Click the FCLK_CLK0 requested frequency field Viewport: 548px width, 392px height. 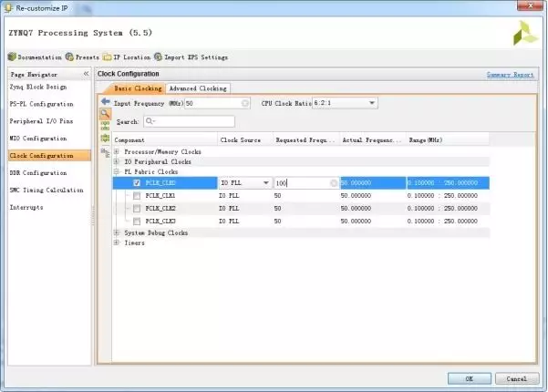[305, 182]
